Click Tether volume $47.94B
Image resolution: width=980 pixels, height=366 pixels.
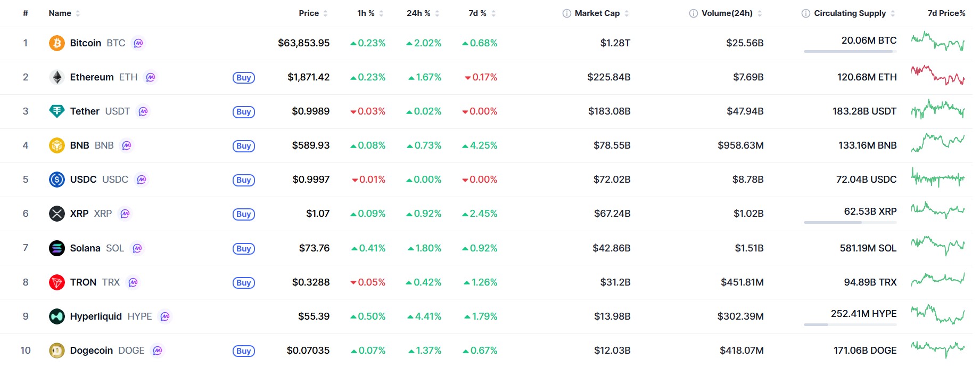coord(745,111)
